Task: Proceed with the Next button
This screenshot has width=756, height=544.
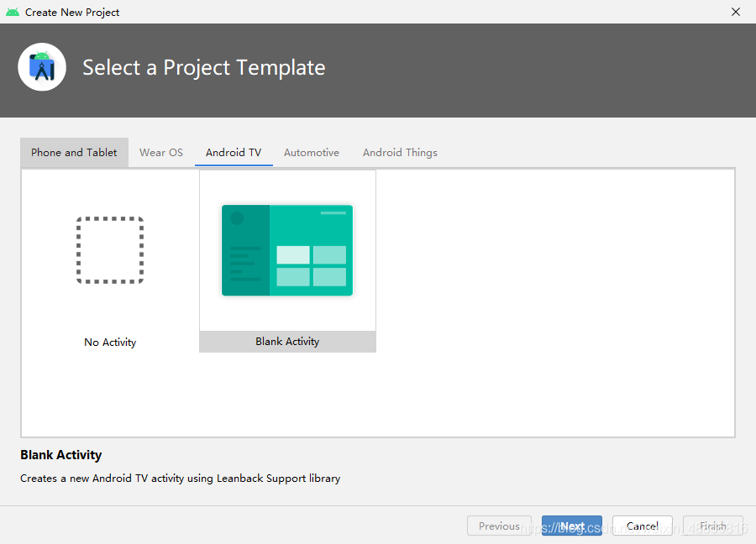Action: click(572, 526)
